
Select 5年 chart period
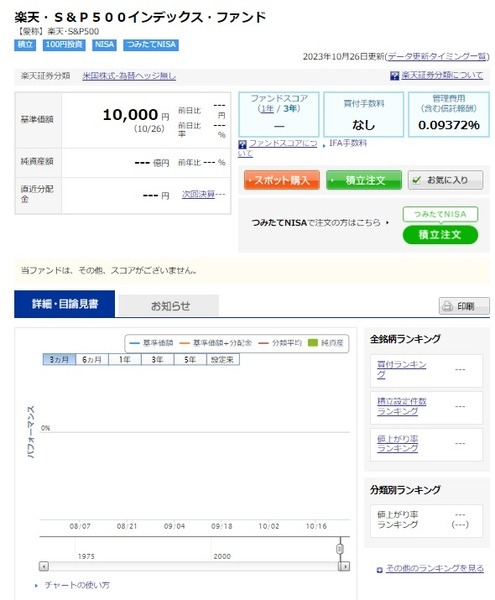190,360
